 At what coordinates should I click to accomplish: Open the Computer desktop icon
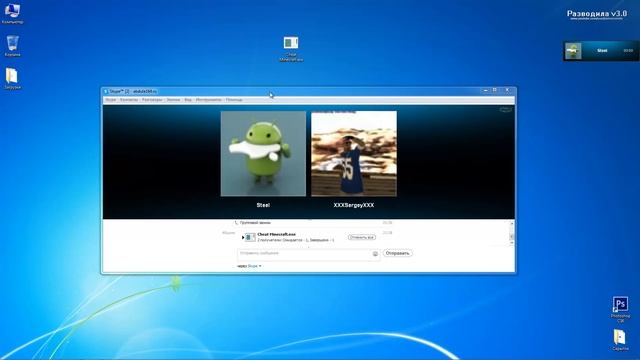(x=12, y=13)
